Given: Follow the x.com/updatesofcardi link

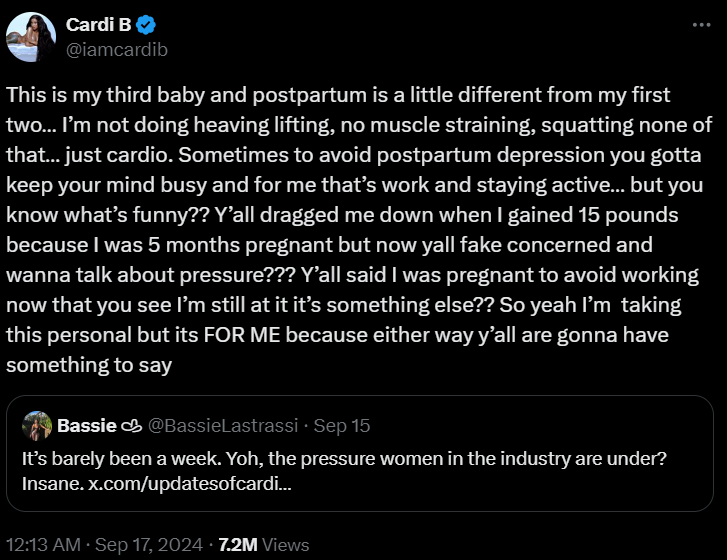Looking at the screenshot, I should 190,484.
